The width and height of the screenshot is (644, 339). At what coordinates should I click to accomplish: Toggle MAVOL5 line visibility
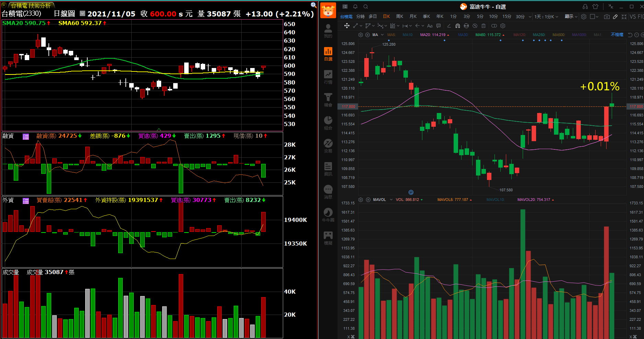point(455,200)
